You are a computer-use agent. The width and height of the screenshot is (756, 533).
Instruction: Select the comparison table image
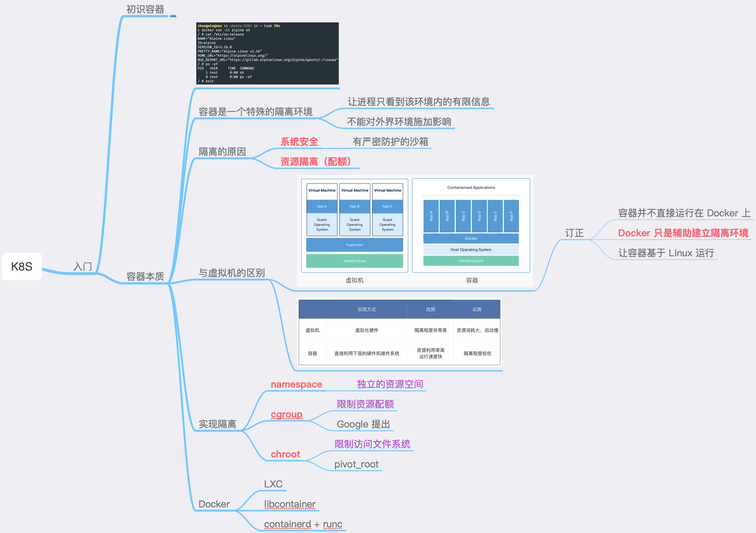399,332
